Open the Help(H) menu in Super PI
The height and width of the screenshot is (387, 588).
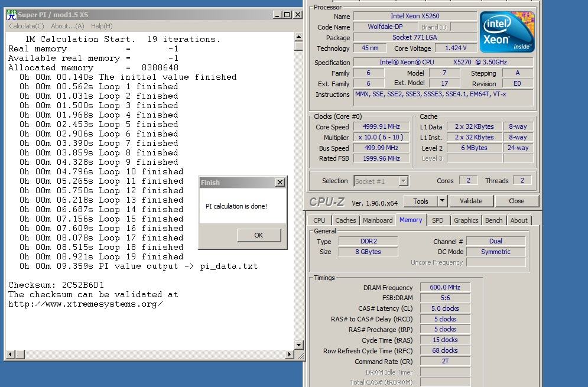point(102,26)
